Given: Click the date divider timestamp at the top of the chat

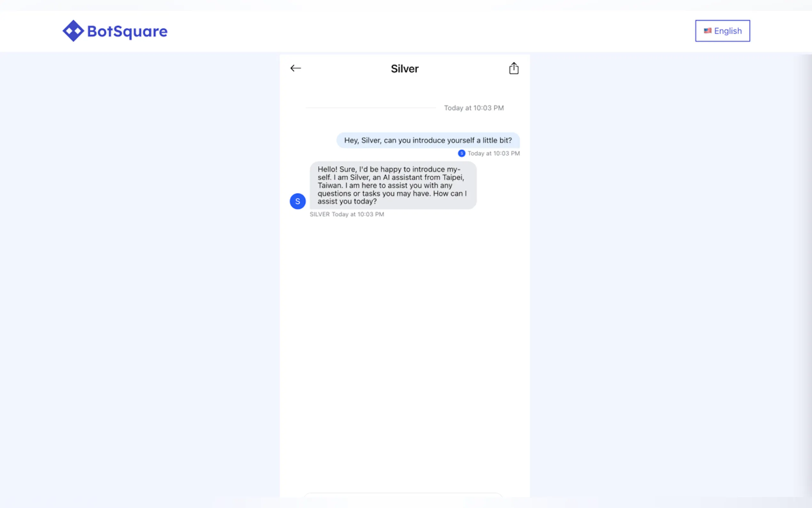Looking at the screenshot, I should pyautogui.click(x=474, y=108).
